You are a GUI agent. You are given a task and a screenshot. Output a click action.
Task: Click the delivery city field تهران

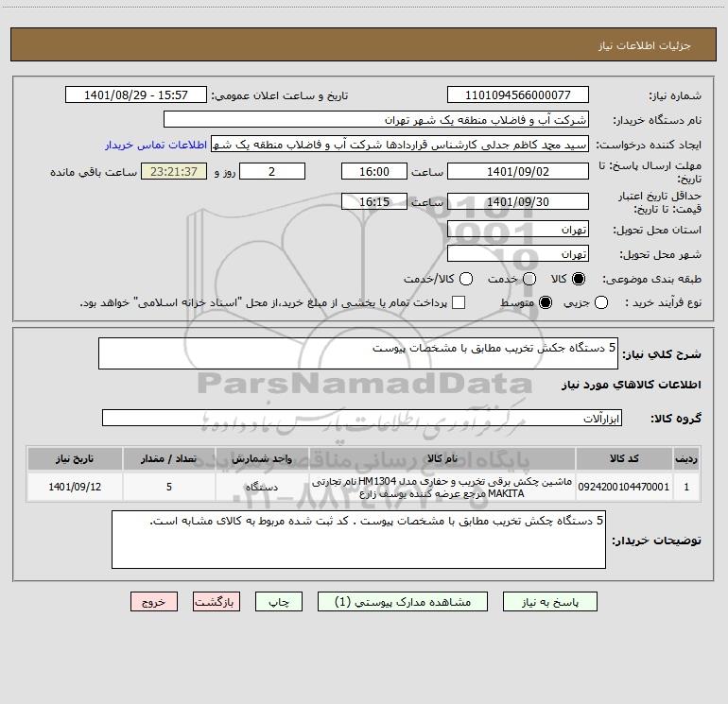tap(518, 253)
